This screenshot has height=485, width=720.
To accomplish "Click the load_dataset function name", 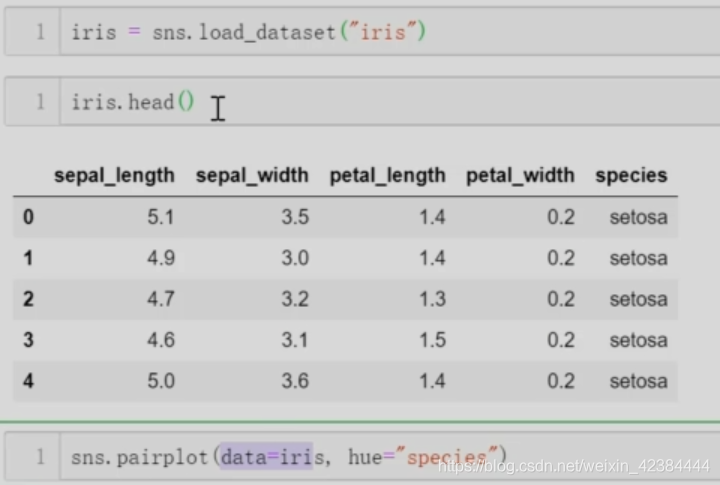I will [268, 33].
